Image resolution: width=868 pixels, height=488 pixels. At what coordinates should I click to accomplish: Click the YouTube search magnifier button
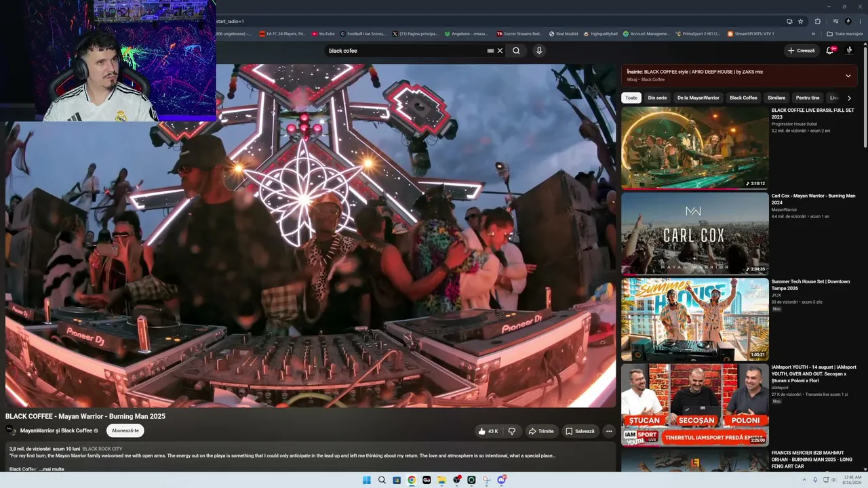coord(516,51)
